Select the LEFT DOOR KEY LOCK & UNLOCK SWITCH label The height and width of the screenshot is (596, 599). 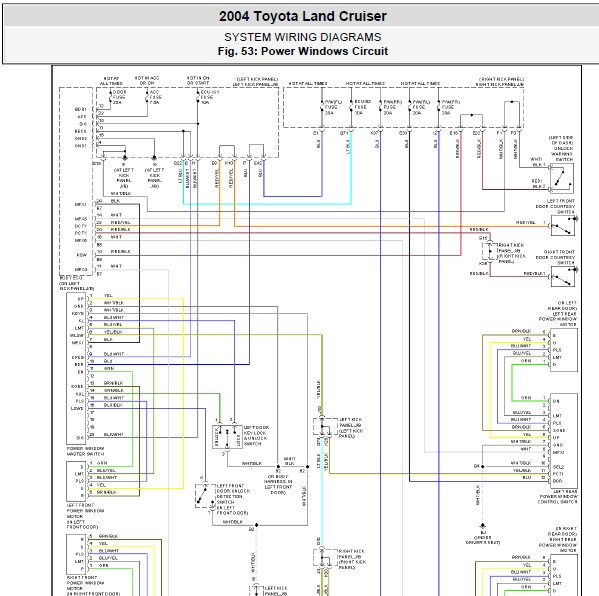tap(256, 436)
